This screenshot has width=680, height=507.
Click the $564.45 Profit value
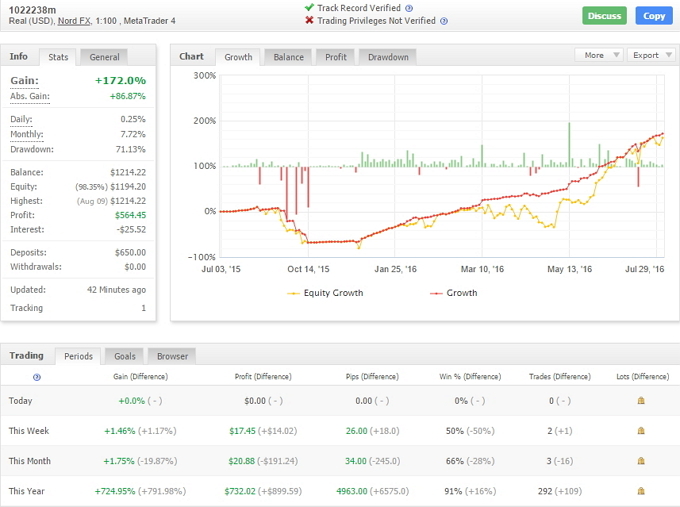(x=130, y=215)
